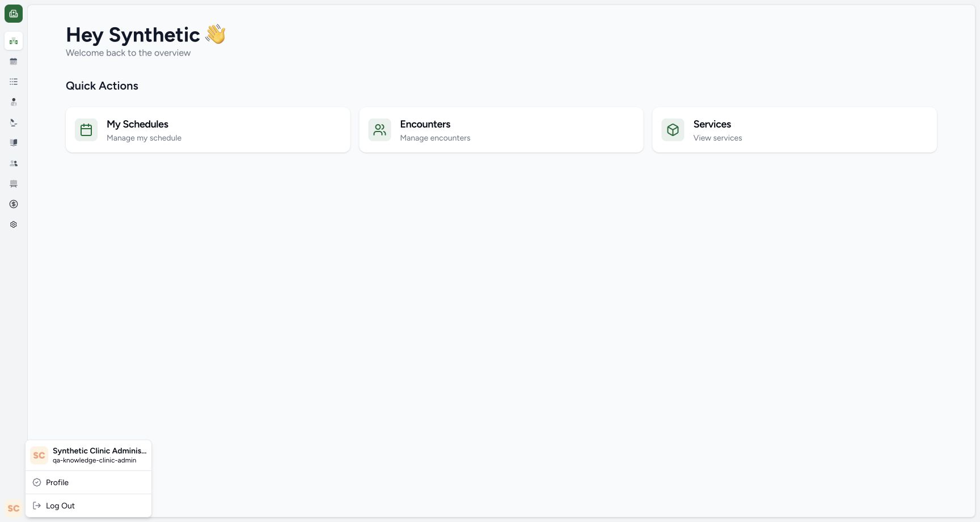Click the qa-knowledge-clinic-admin username text
Image resolution: width=980 pixels, height=522 pixels.
coord(95,460)
